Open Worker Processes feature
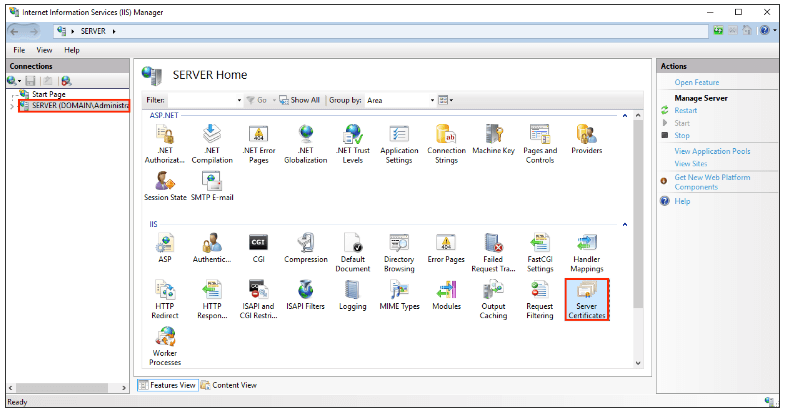787x414 pixels. click(x=165, y=346)
